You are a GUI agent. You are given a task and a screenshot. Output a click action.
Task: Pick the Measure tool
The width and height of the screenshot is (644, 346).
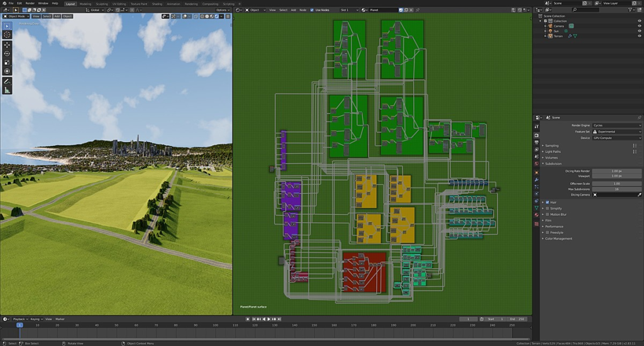[7, 90]
